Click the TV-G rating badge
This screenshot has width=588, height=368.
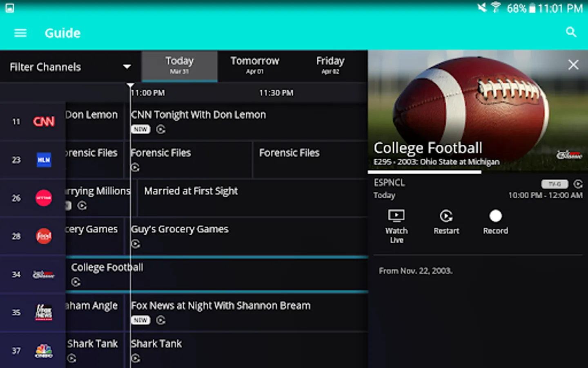[555, 184]
